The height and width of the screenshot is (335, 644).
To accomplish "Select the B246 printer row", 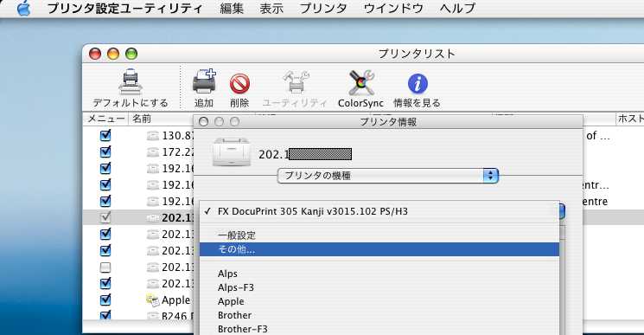I will [x=138, y=316].
